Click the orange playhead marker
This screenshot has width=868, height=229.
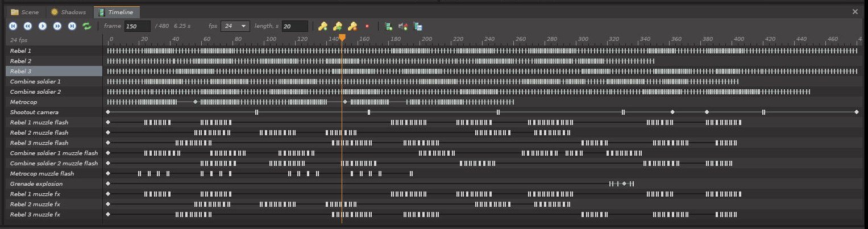342,38
